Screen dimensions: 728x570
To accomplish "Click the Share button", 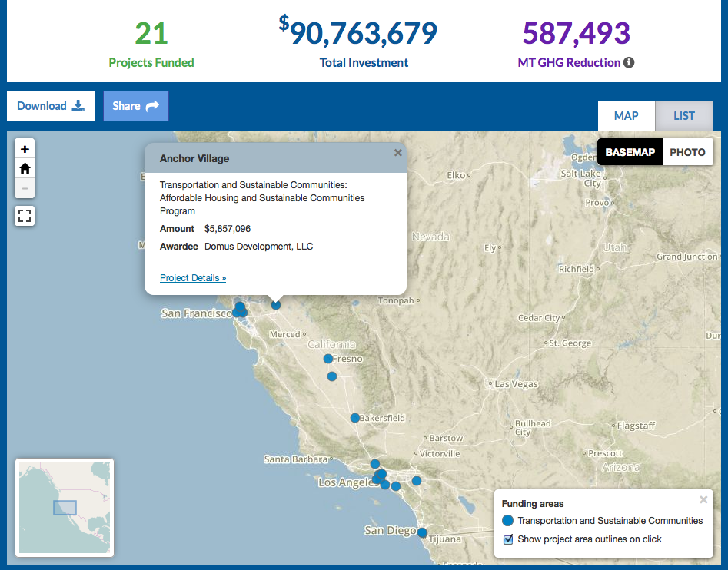I will 135,106.
